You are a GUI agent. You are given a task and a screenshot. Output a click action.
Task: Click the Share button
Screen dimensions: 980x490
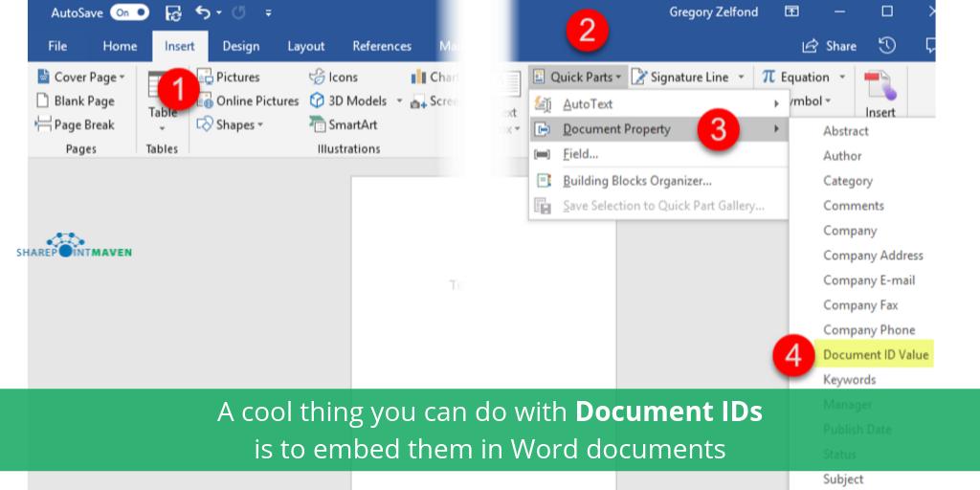pyautogui.click(x=830, y=46)
